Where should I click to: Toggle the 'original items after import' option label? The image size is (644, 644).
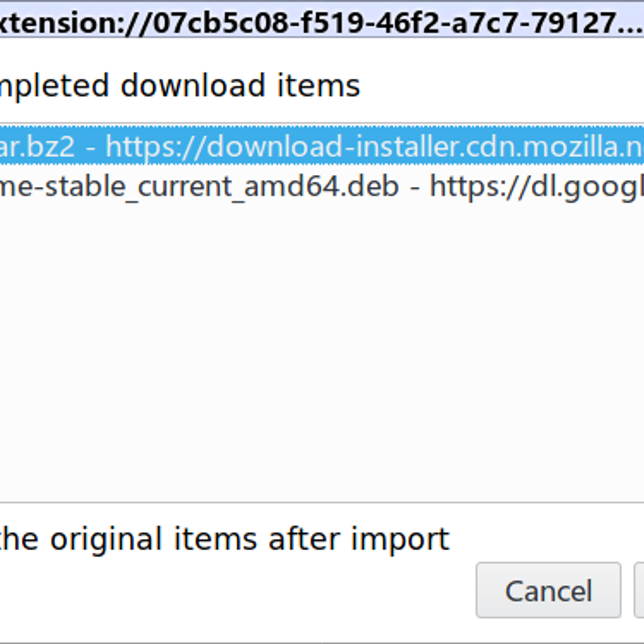pos(225,539)
